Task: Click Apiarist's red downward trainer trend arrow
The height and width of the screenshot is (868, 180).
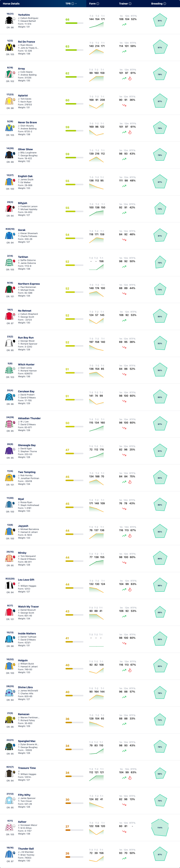Action: tap(124, 105)
